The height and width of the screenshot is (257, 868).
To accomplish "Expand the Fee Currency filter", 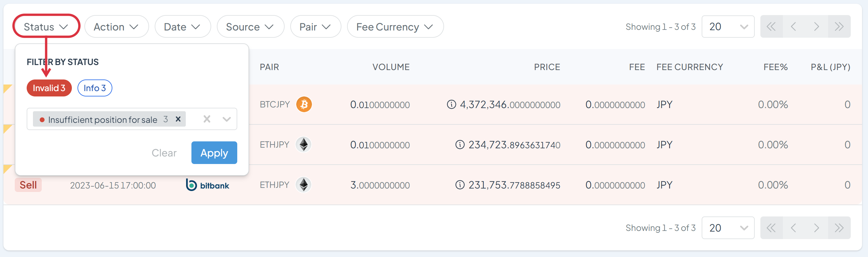I will (x=395, y=27).
